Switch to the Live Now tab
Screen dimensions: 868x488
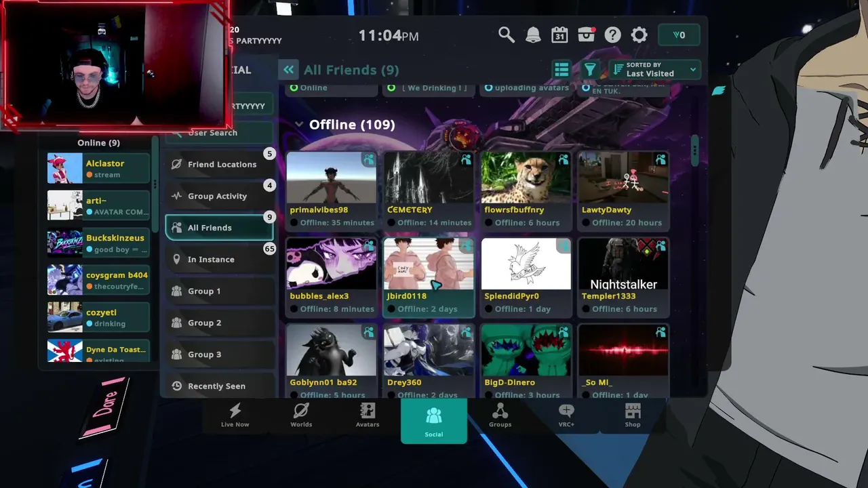click(x=235, y=415)
